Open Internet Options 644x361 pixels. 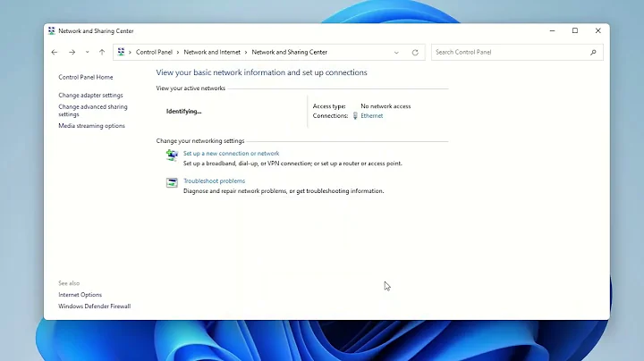tap(80, 295)
